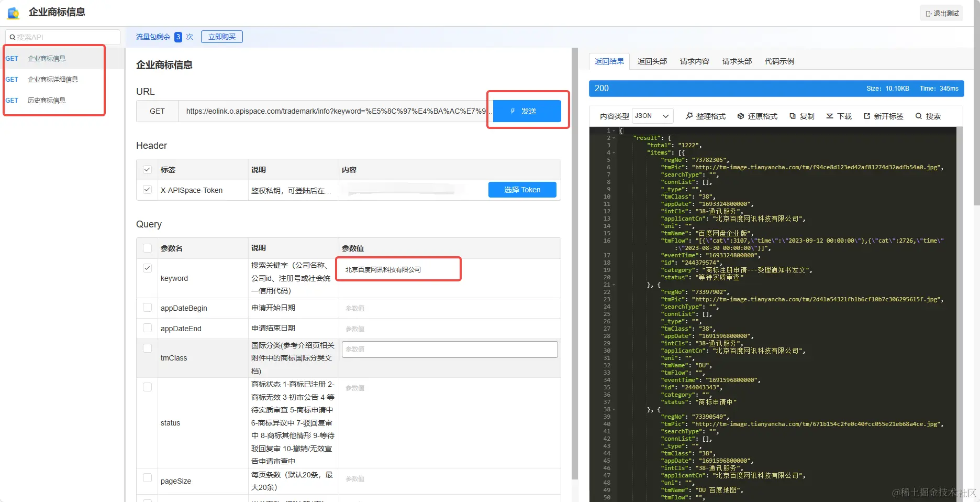The image size is (980, 502).
Task: Enable the status parameter checkbox
Action: pyautogui.click(x=147, y=387)
